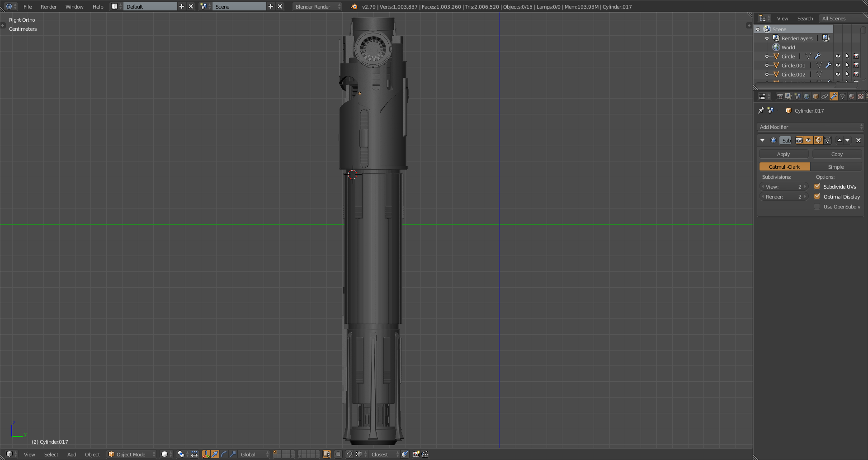Open the Render properties tab
868x460 pixels.
coord(779,96)
